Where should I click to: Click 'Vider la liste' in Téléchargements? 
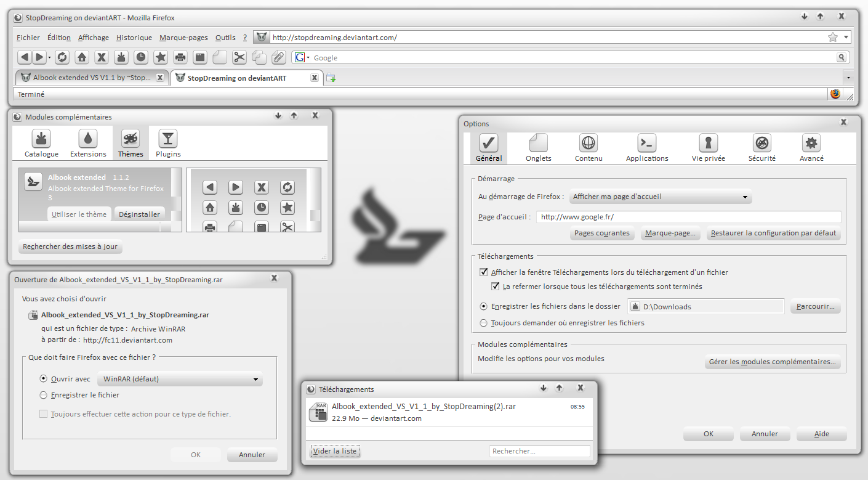coord(335,451)
